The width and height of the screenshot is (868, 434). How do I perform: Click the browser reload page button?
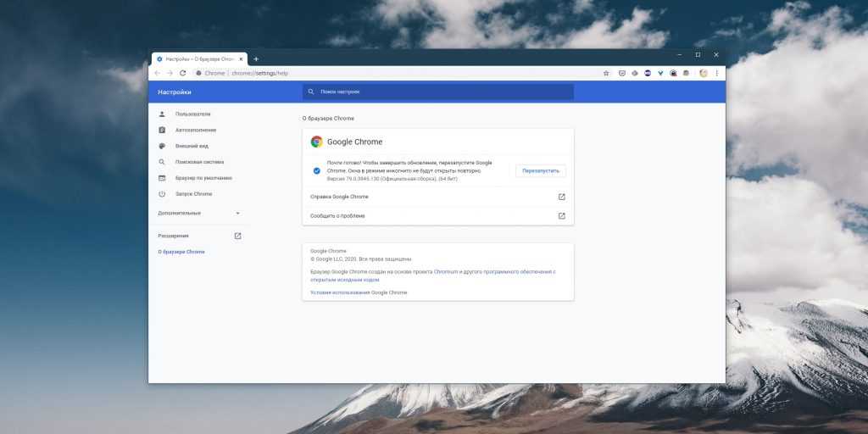point(182,73)
